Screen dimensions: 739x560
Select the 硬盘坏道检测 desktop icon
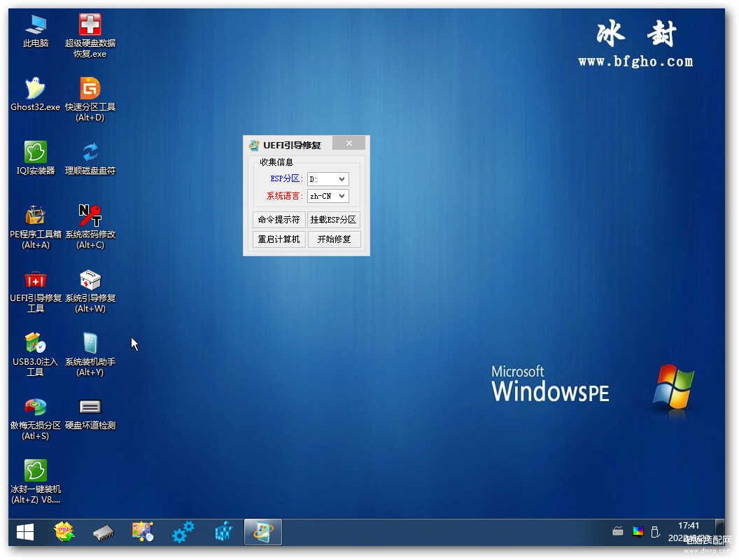pyautogui.click(x=90, y=413)
